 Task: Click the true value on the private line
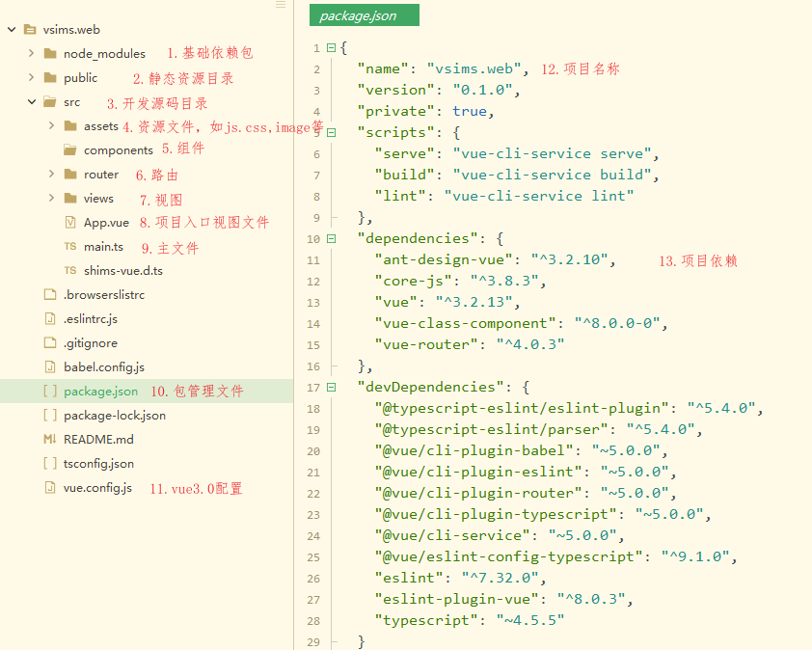click(470, 111)
